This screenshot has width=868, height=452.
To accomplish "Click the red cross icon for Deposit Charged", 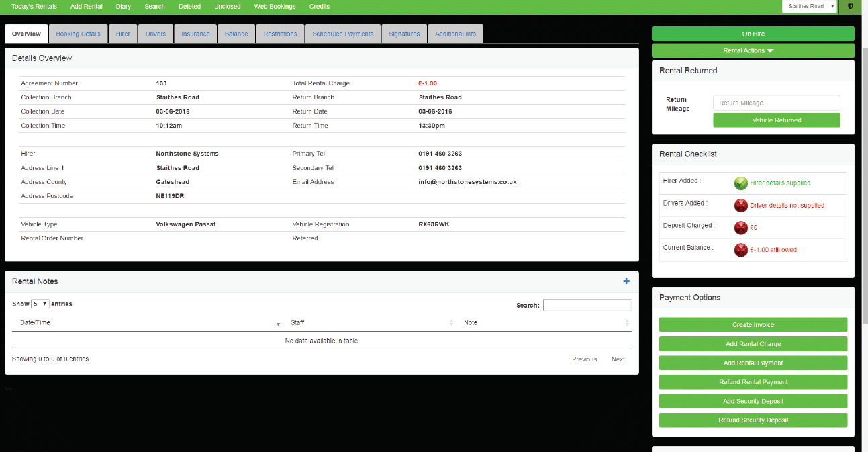I will (x=740, y=227).
